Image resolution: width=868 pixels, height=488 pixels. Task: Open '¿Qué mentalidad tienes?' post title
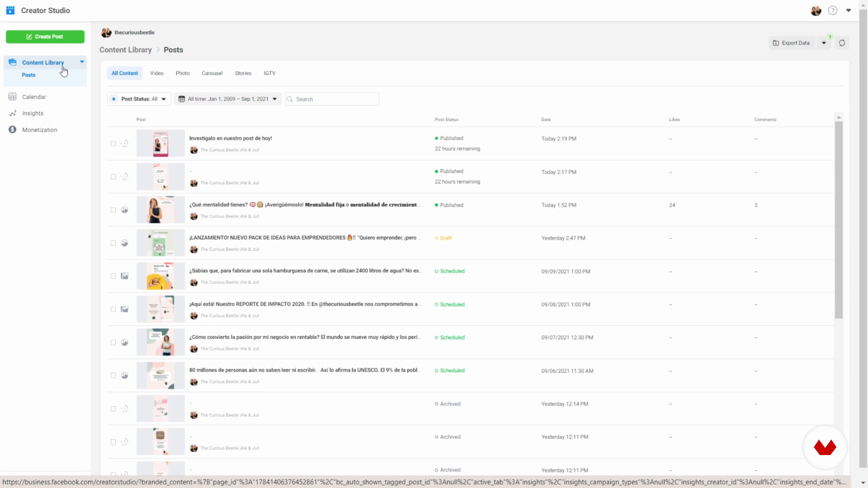pos(305,205)
